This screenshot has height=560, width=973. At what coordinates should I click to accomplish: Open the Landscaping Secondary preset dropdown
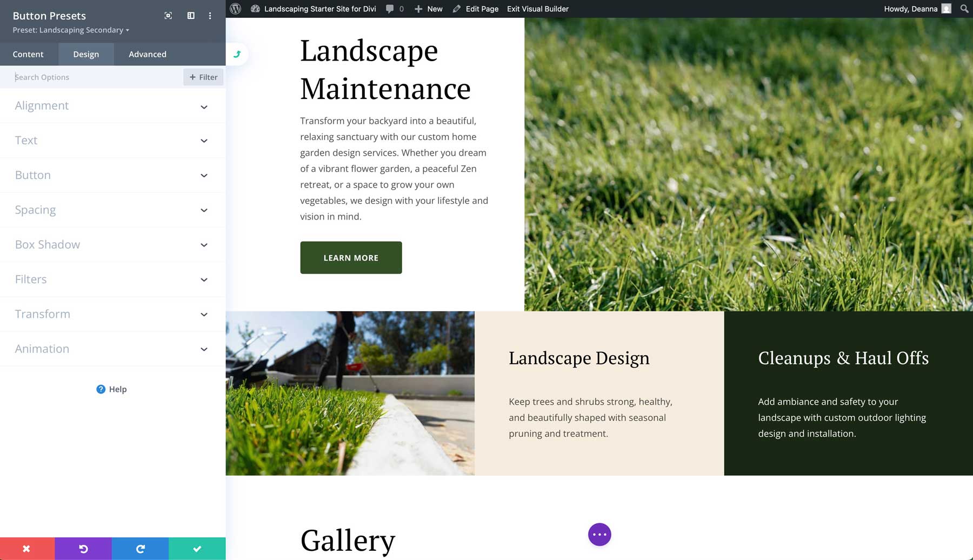[x=71, y=30]
